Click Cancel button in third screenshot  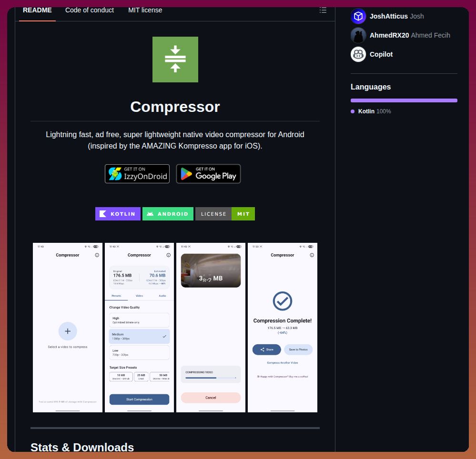pos(211,398)
